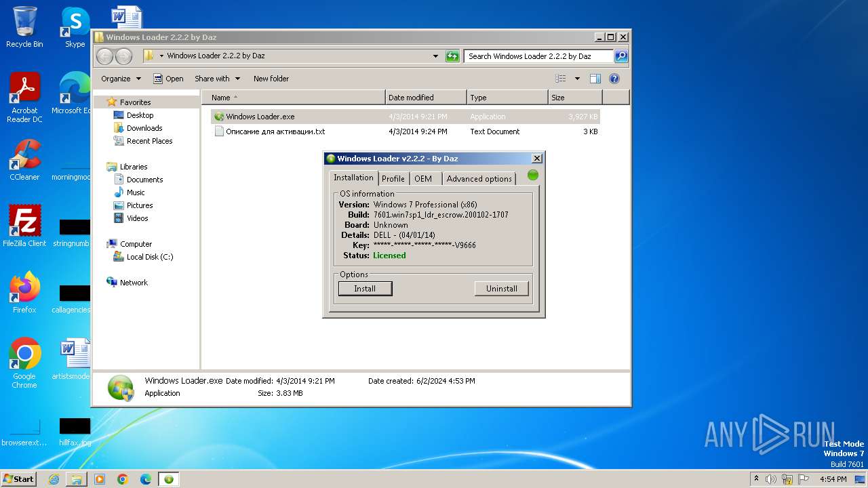Click Windows Loader taskbar button
The height and width of the screenshot is (488, 868).
coord(169,479)
